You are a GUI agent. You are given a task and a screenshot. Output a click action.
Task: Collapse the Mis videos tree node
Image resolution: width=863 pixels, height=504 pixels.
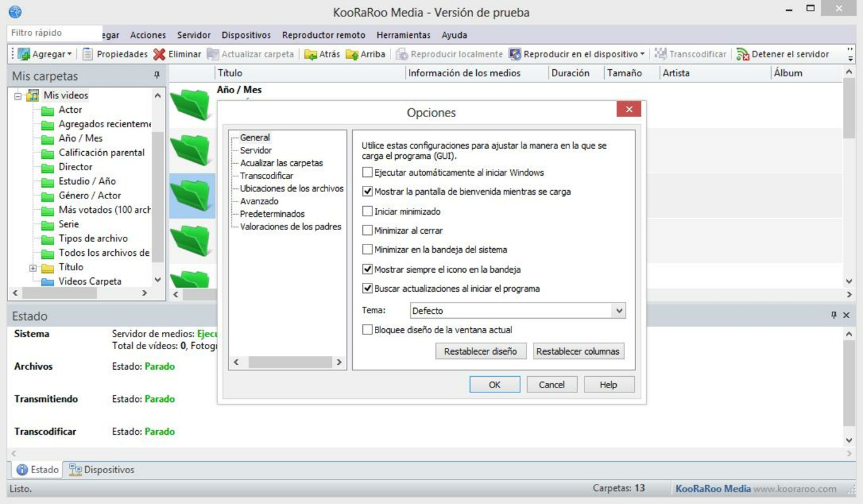coord(18,96)
